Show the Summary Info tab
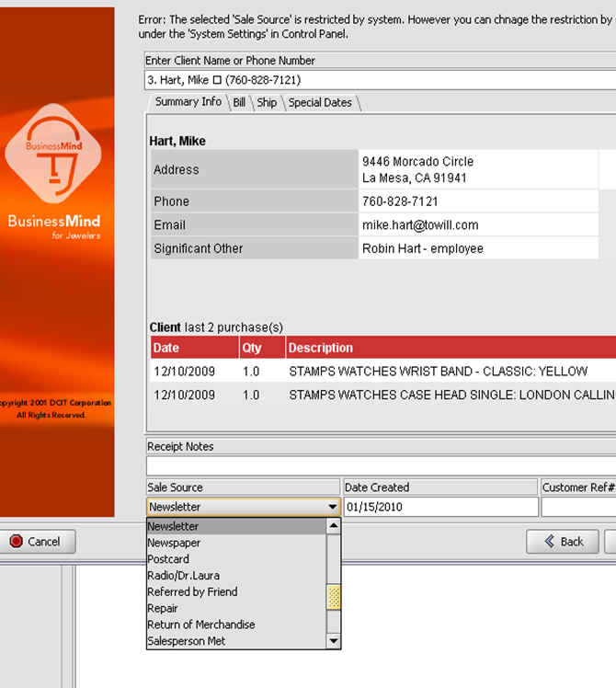Image resolution: width=616 pixels, height=688 pixels. pyautogui.click(x=188, y=102)
